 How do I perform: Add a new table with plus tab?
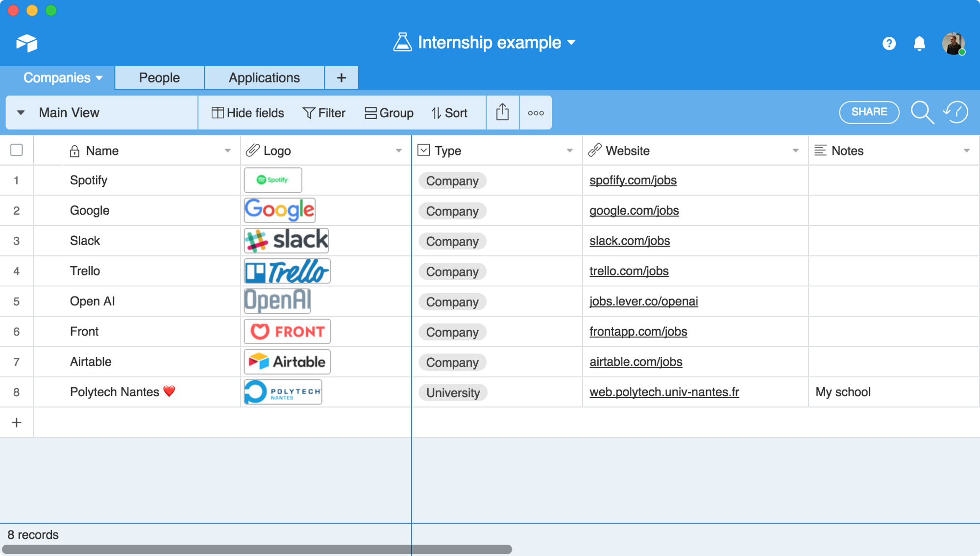point(342,77)
